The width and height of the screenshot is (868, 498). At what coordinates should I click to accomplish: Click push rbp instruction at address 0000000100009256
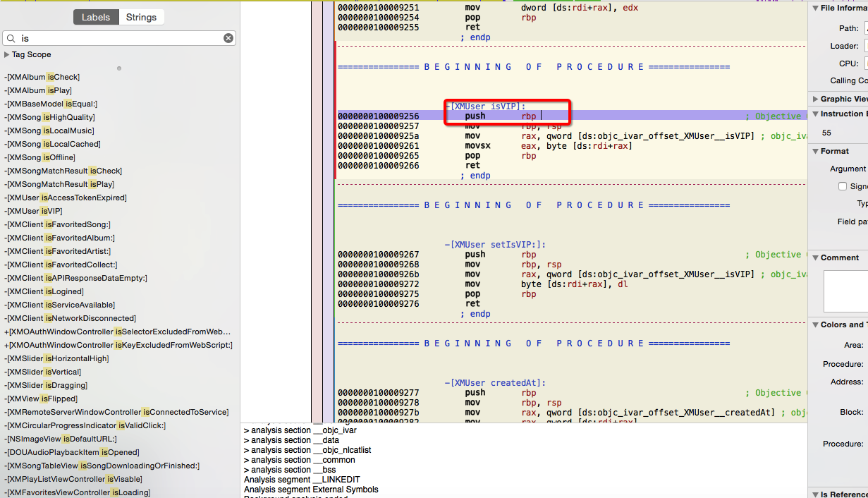click(501, 116)
